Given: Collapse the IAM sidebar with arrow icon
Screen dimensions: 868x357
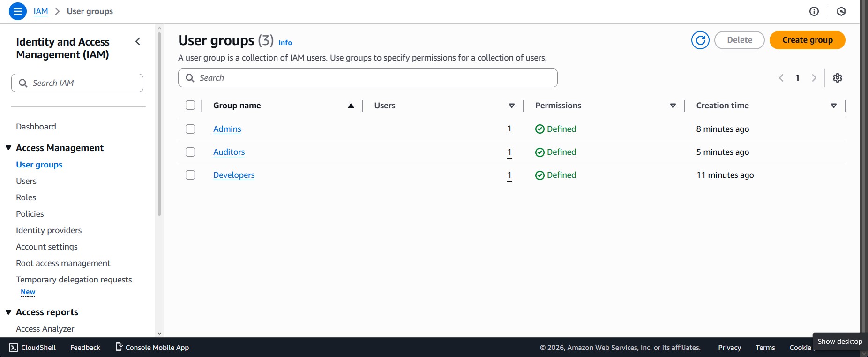Looking at the screenshot, I should coord(138,41).
